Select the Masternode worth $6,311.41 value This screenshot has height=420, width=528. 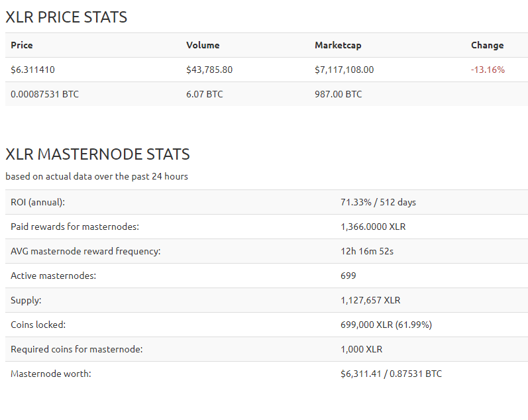click(x=361, y=374)
